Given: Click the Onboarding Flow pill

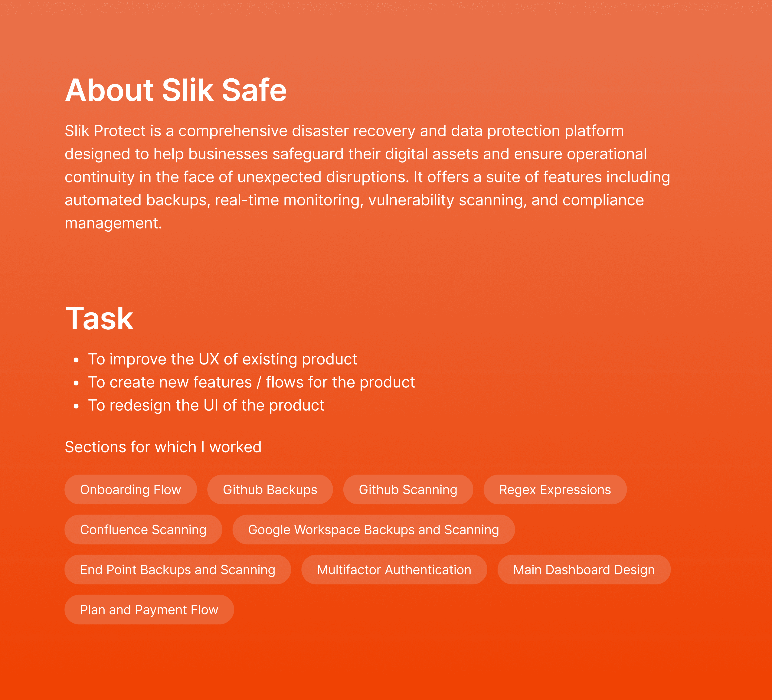Looking at the screenshot, I should [131, 489].
